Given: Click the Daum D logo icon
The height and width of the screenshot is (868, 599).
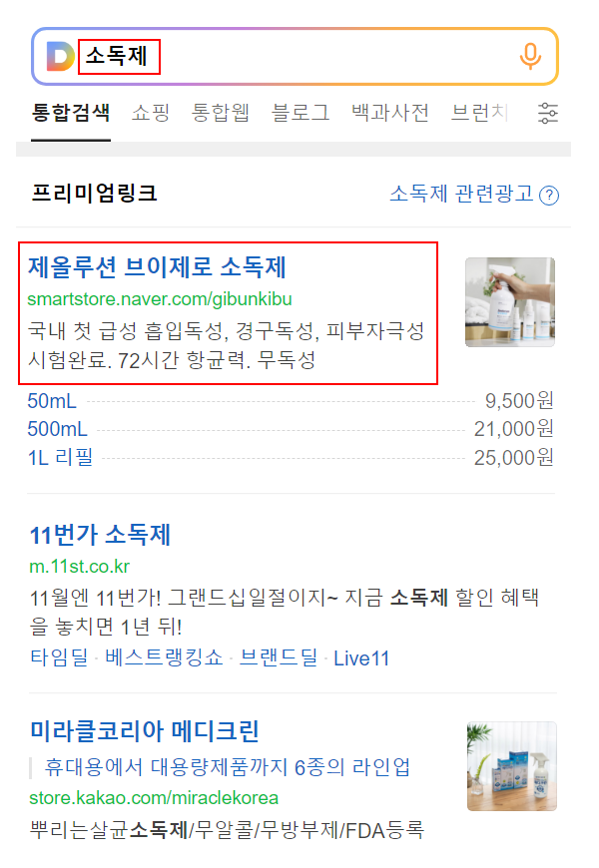Looking at the screenshot, I should [60, 57].
